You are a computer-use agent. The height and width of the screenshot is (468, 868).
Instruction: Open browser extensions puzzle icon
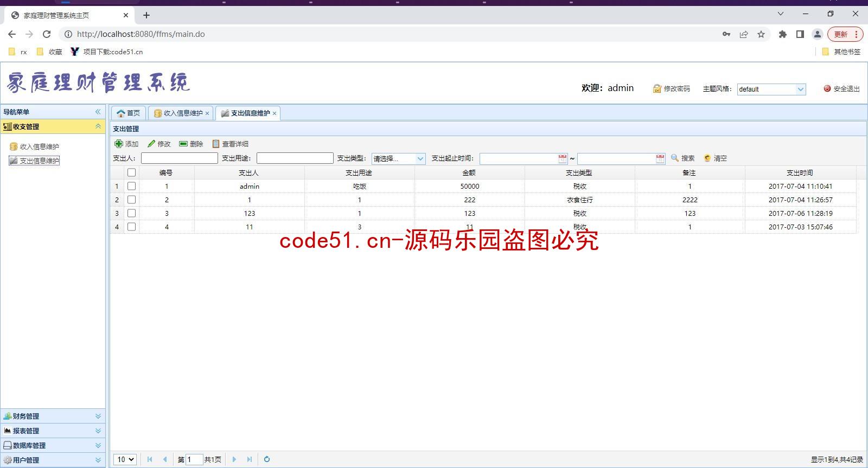782,34
